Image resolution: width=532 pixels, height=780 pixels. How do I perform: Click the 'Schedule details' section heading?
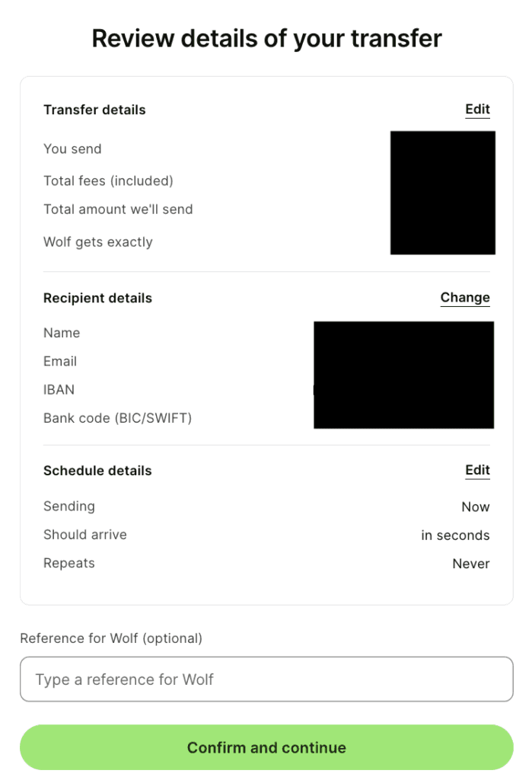tap(97, 471)
